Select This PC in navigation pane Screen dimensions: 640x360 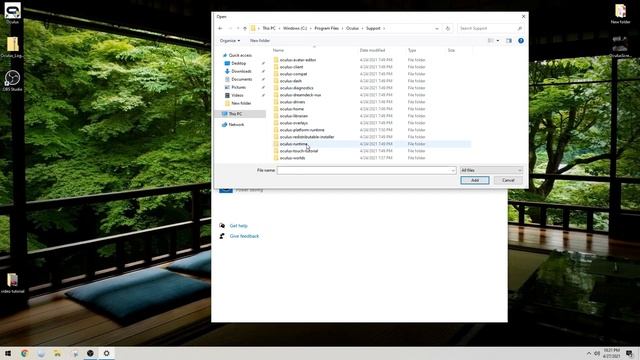click(241, 114)
